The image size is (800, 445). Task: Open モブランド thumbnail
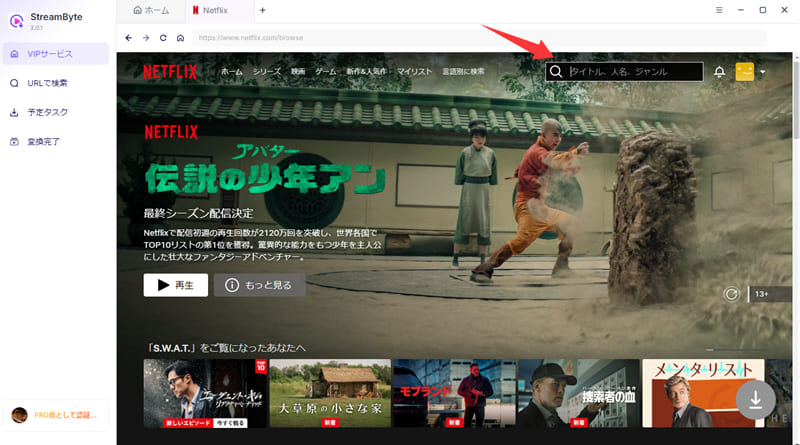(x=455, y=393)
